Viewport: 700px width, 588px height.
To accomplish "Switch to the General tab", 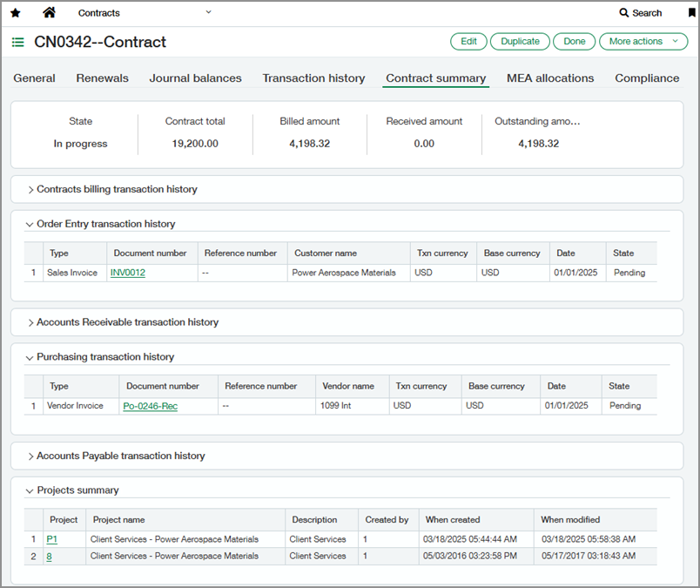I will (x=34, y=78).
